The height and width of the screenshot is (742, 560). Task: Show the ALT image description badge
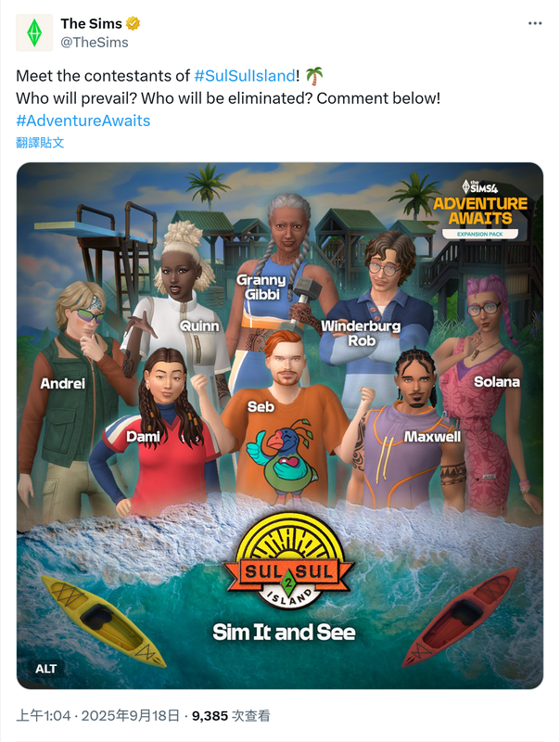coord(45,669)
